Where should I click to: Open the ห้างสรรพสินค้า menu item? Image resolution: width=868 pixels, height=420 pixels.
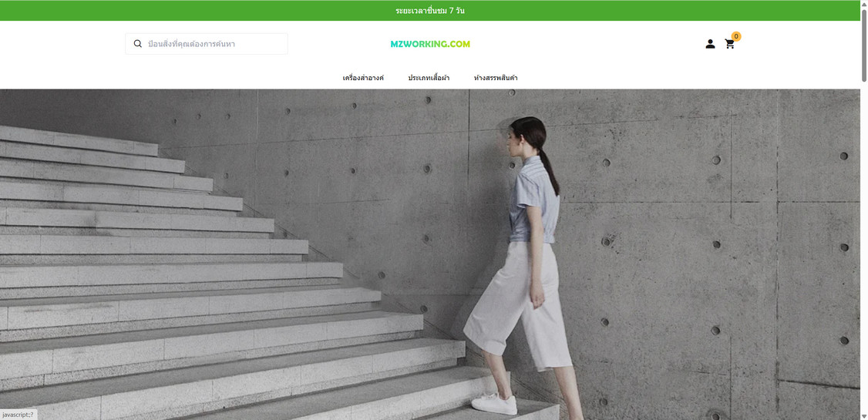coord(496,78)
